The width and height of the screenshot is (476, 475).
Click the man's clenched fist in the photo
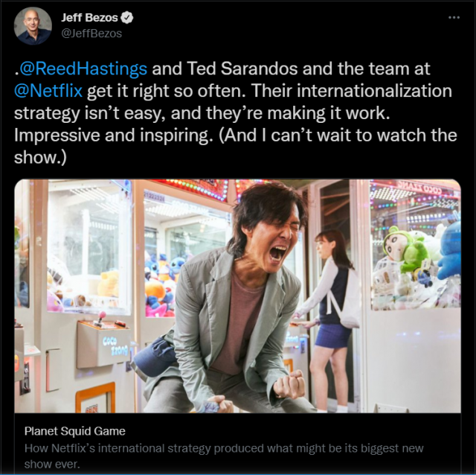[x=288, y=386]
